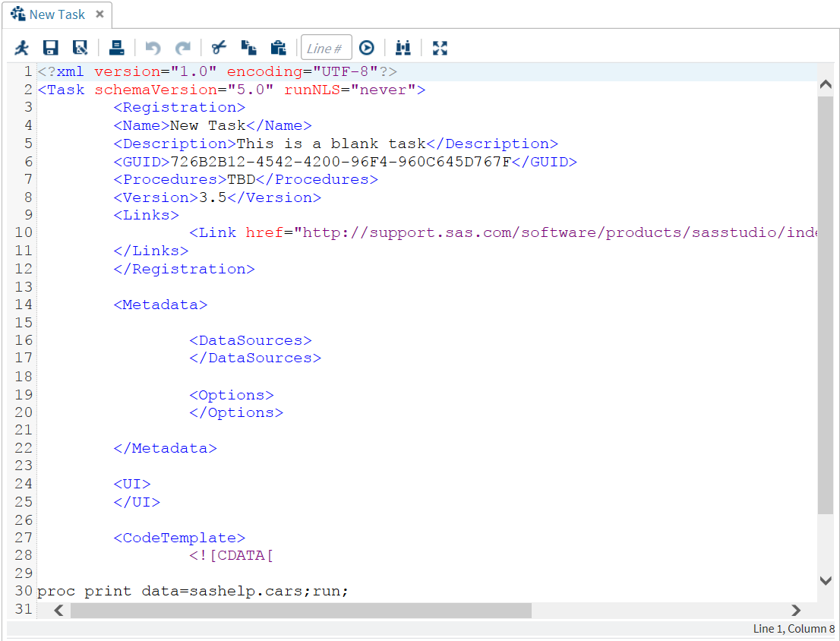Maximize the editor view
Image resolution: width=840 pixels, height=641 pixels.
(440, 48)
